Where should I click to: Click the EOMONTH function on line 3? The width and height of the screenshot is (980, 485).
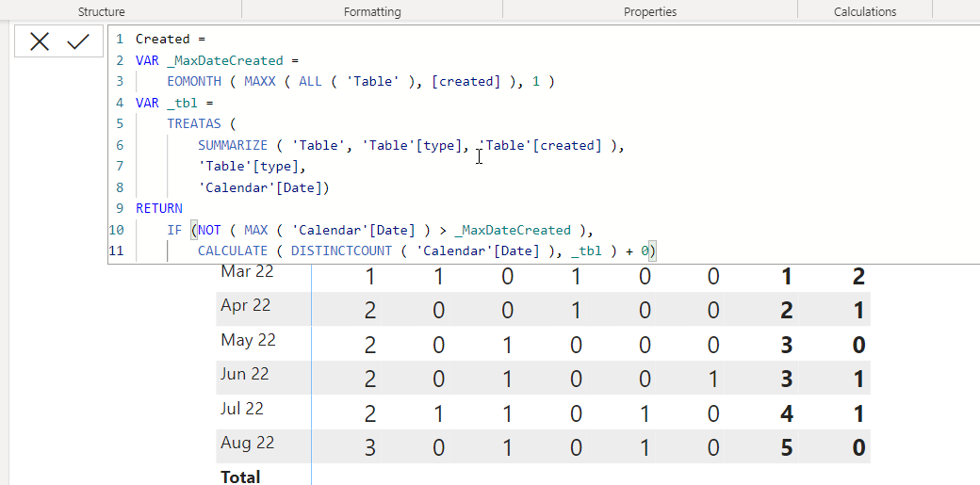point(194,82)
